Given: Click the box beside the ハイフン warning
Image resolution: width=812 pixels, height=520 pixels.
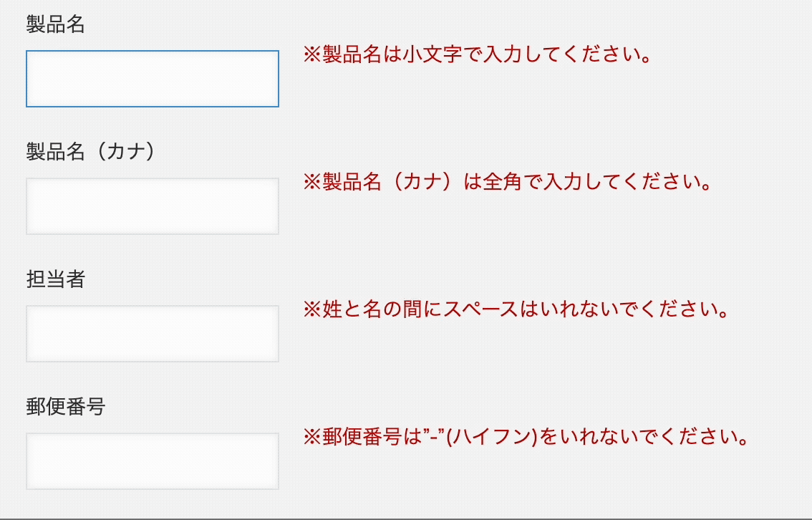Looking at the screenshot, I should [x=152, y=461].
